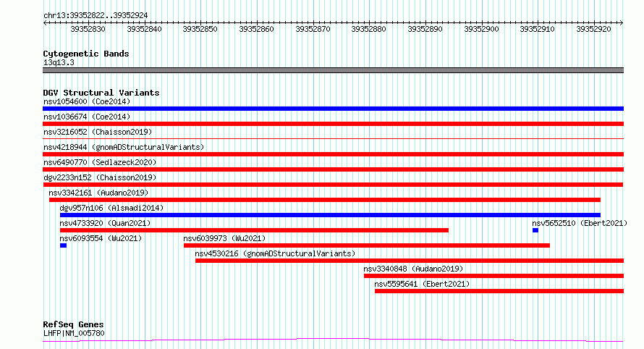
Task: Click the small blue block under nsv5652510
Action: 535,230
